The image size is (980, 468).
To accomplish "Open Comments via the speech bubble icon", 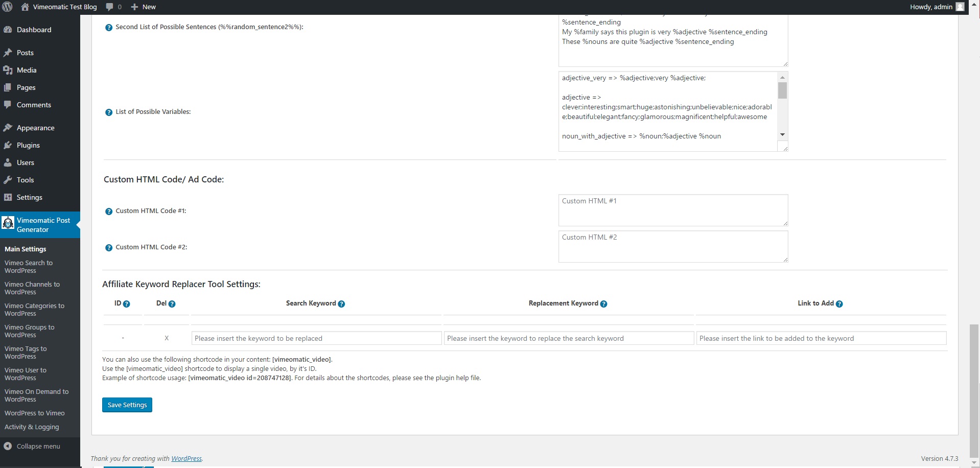I will point(7,105).
